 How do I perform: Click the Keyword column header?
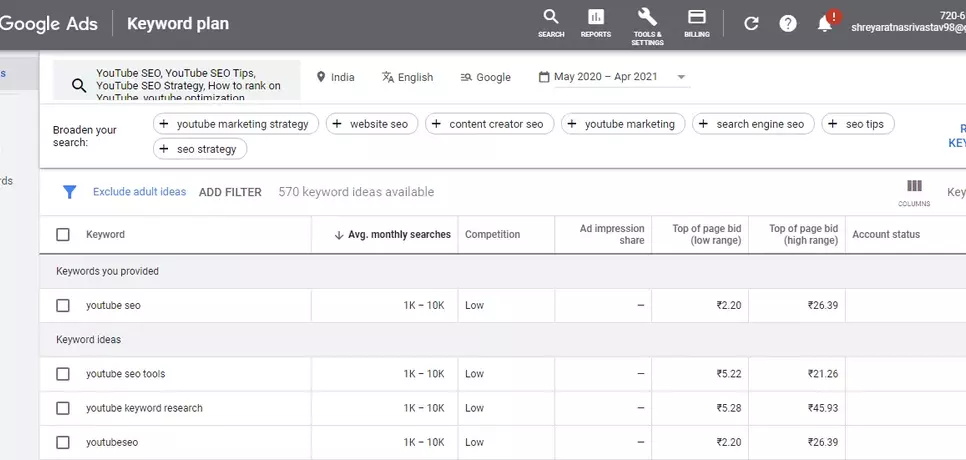[105, 235]
